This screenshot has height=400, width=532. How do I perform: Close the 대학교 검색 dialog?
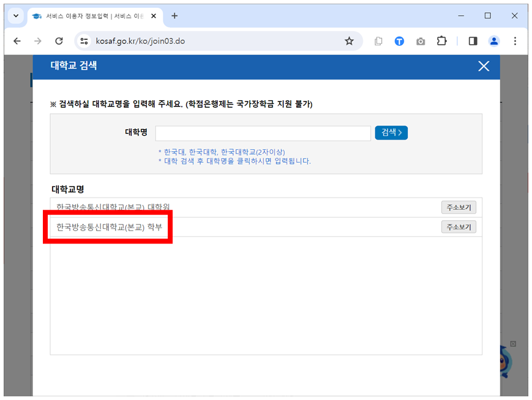(484, 66)
